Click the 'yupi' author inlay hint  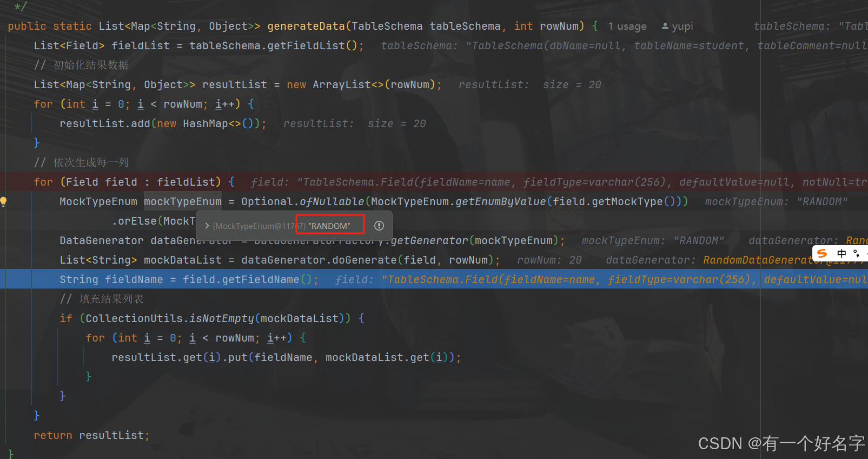point(678,27)
